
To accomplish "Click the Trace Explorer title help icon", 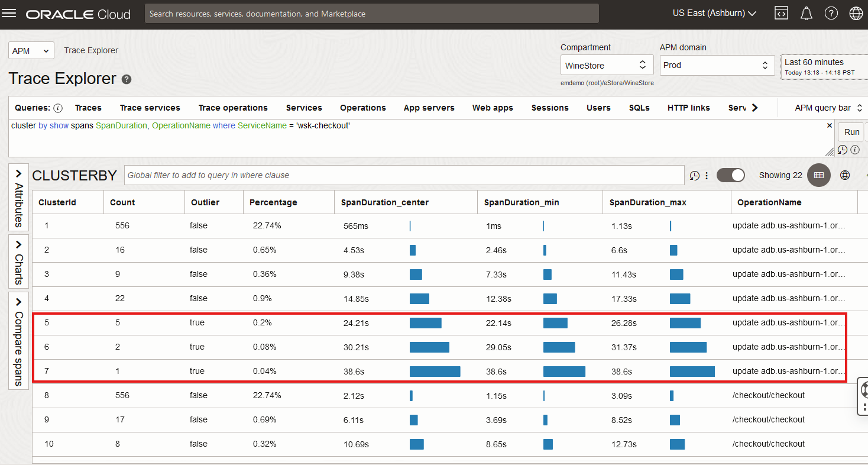I will click(x=127, y=79).
